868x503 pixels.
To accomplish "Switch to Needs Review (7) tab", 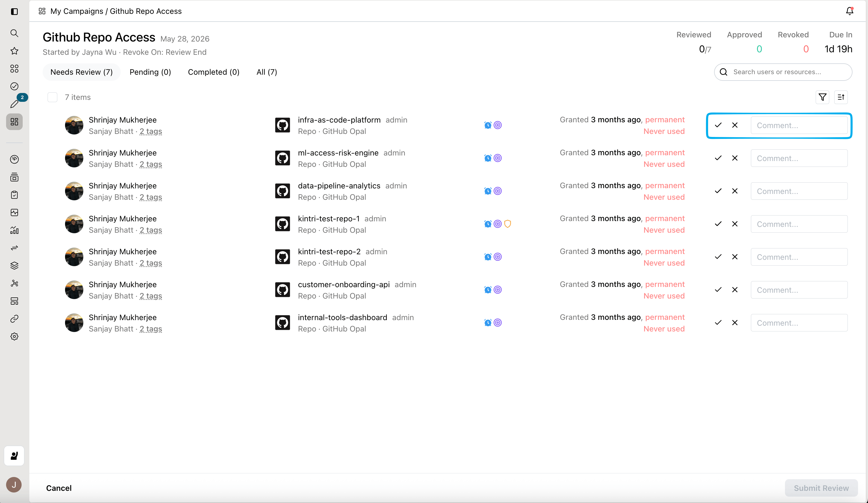I will pyautogui.click(x=82, y=72).
